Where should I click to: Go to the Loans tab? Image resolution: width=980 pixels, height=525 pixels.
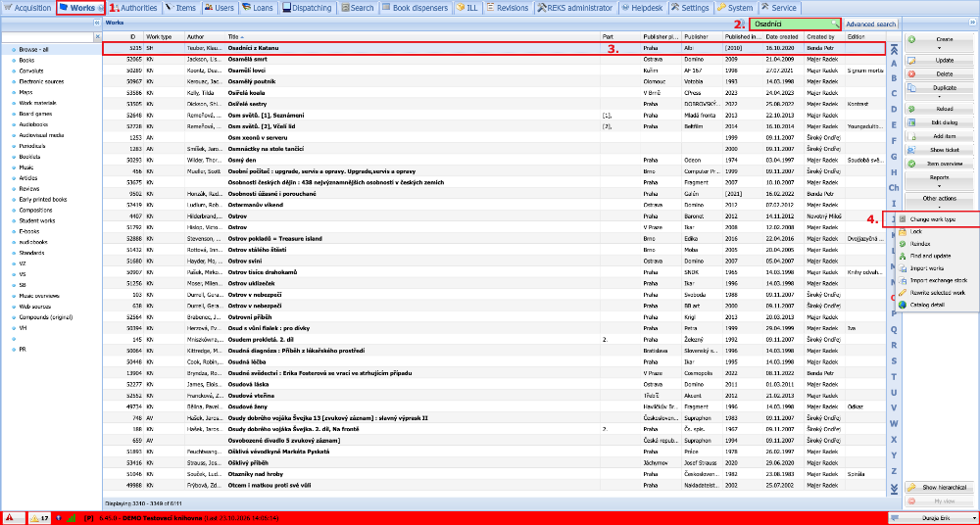point(258,8)
